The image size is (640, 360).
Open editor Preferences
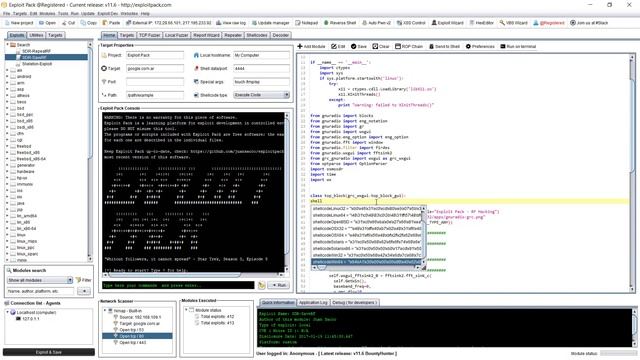click(x=480, y=47)
